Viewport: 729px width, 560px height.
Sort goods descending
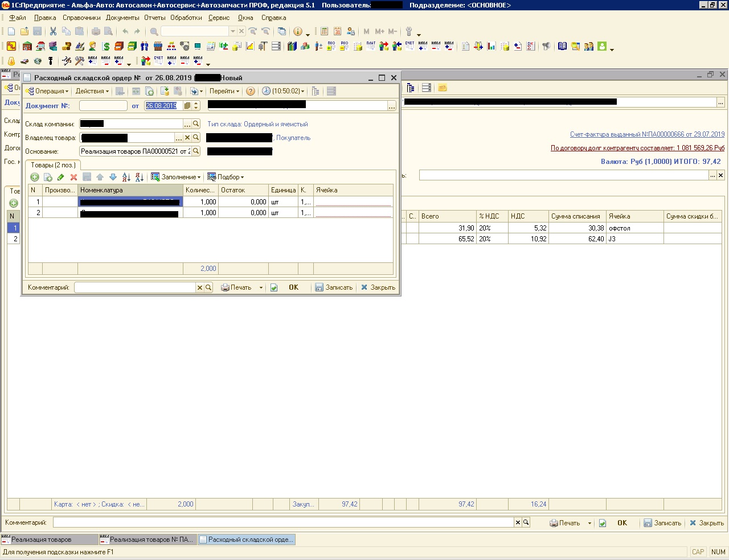point(139,177)
